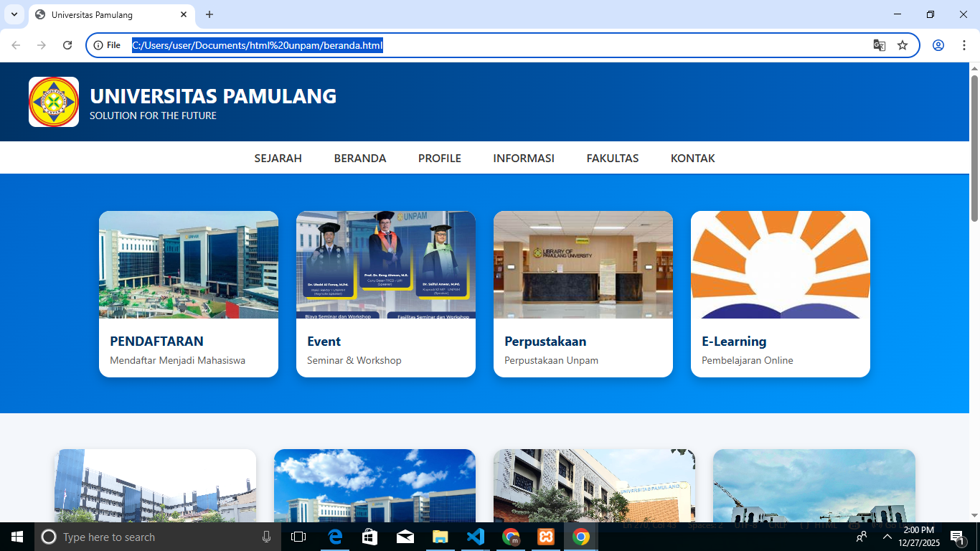
Task: Open the PROFILE navigation item
Action: (440, 159)
